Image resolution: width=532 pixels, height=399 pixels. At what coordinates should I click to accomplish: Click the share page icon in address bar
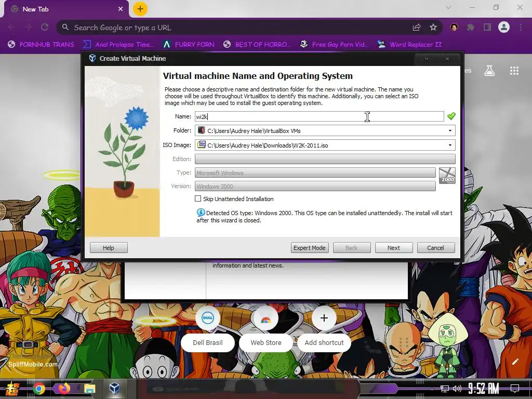(x=417, y=28)
